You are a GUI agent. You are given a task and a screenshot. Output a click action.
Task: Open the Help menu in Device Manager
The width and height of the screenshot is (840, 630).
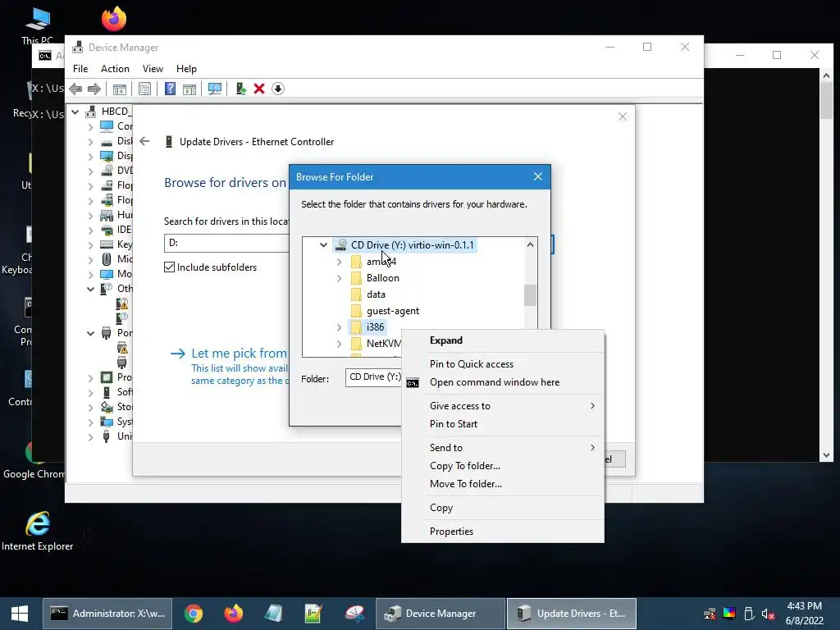pyautogui.click(x=186, y=69)
